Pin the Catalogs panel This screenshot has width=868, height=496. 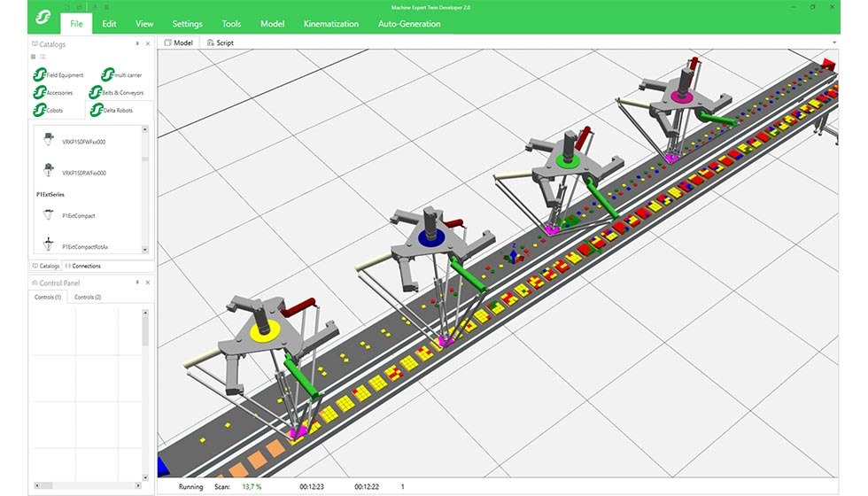tap(136, 43)
